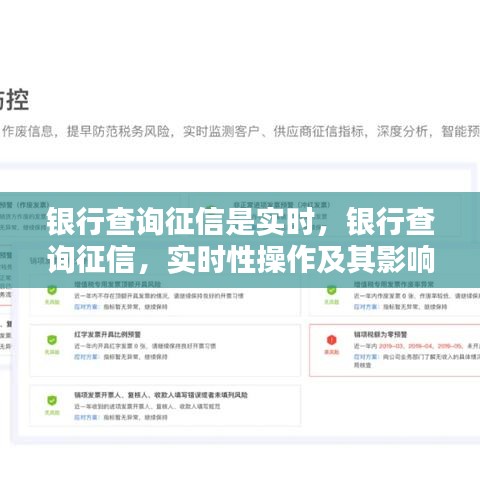
Task: Click 应对方案 link in 销项税额为零预警 card
Action: (366, 357)
